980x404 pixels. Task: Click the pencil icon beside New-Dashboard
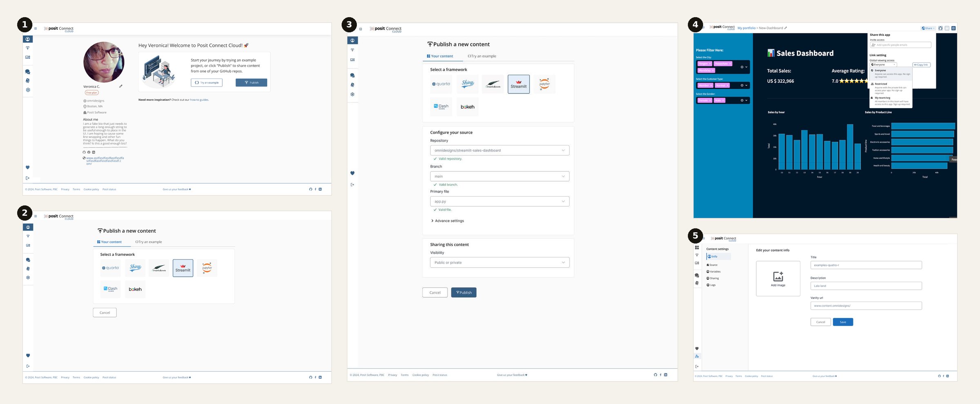click(786, 28)
